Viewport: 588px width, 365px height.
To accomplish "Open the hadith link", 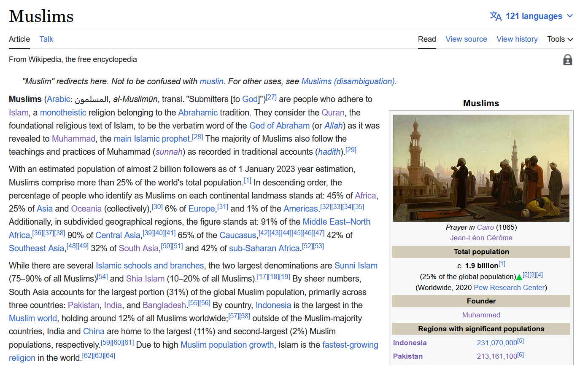I will (329, 152).
